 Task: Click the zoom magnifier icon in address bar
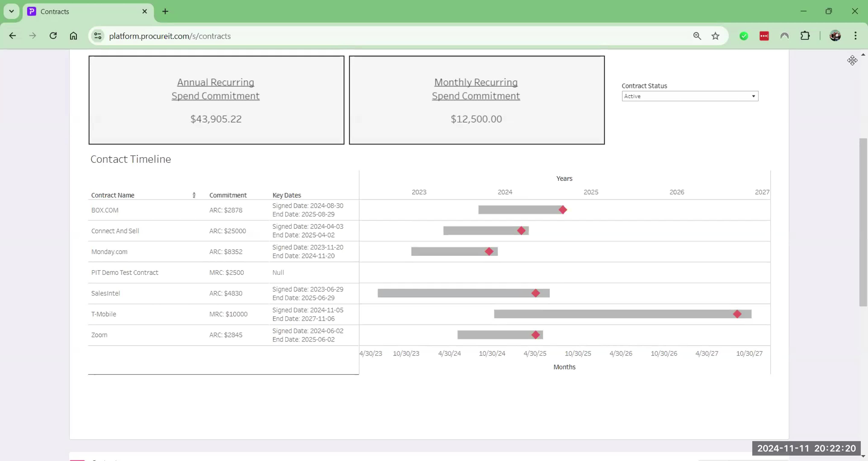click(x=697, y=36)
